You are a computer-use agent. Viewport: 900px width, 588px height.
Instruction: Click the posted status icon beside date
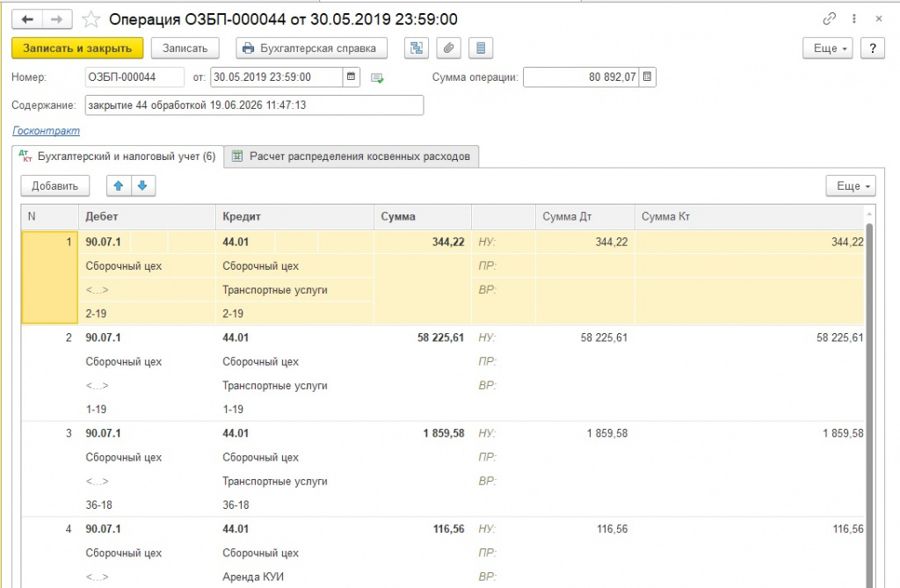[377, 77]
